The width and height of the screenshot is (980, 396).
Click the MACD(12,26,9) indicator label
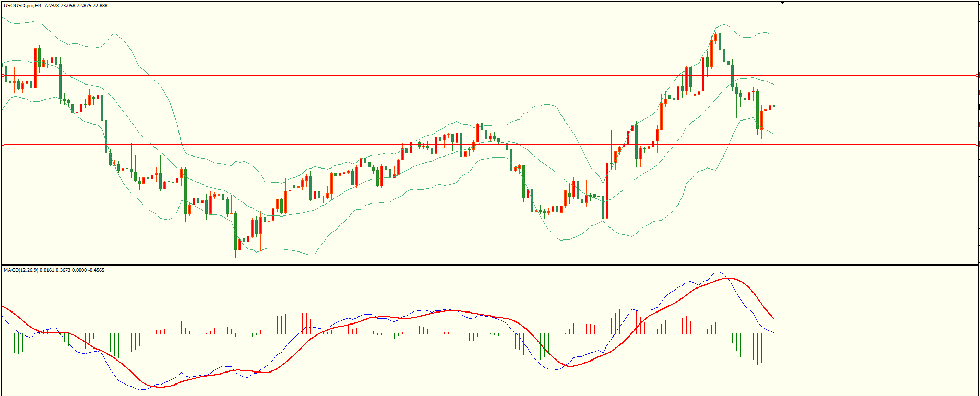tap(20, 270)
